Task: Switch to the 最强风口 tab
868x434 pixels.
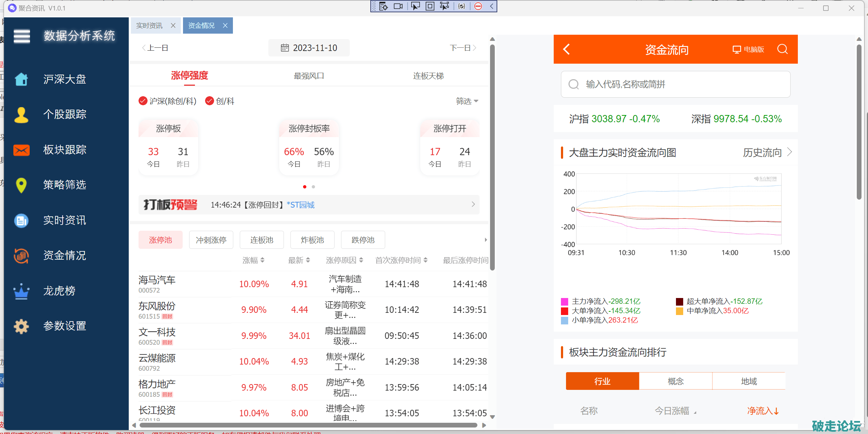Action: [x=309, y=76]
